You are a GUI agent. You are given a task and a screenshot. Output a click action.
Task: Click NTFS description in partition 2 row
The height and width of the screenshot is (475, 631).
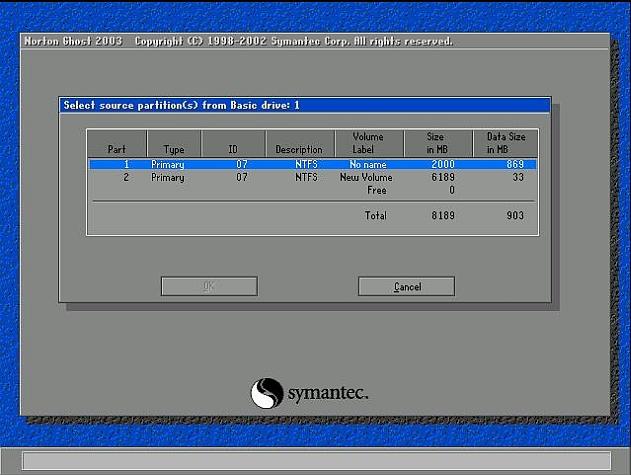pyautogui.click(x=306, y=177)
